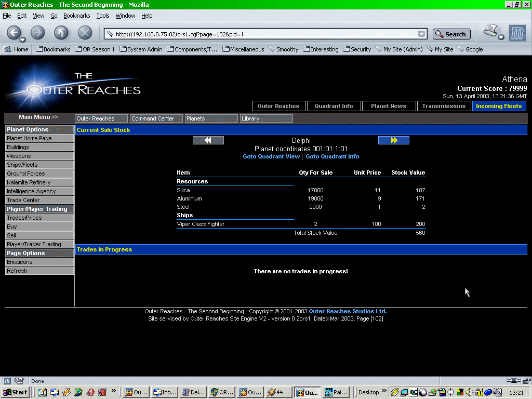The height and width of the screenshot is (399, 532).
Task: Open the Planet News tab
Action: point(389,106)
